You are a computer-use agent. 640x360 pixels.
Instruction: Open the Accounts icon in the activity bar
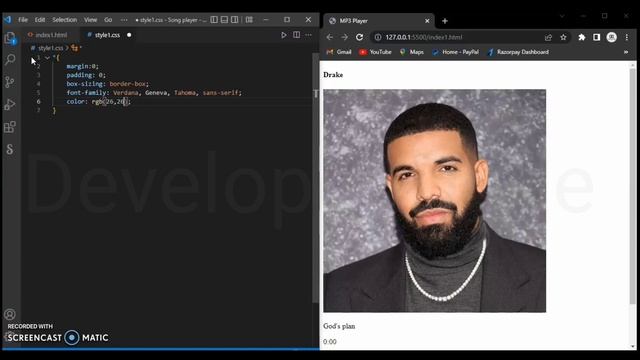pos(10,314)
